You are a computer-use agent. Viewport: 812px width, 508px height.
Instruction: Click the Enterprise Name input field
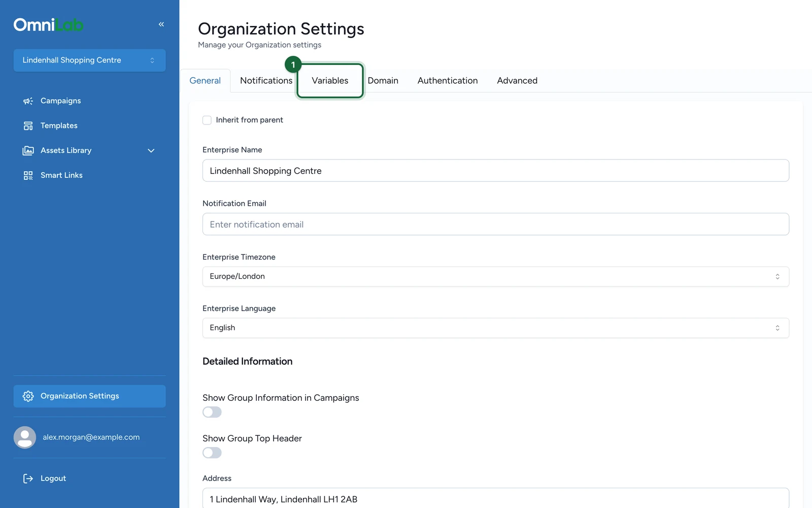pyautogui.click(x=496, y=171)
